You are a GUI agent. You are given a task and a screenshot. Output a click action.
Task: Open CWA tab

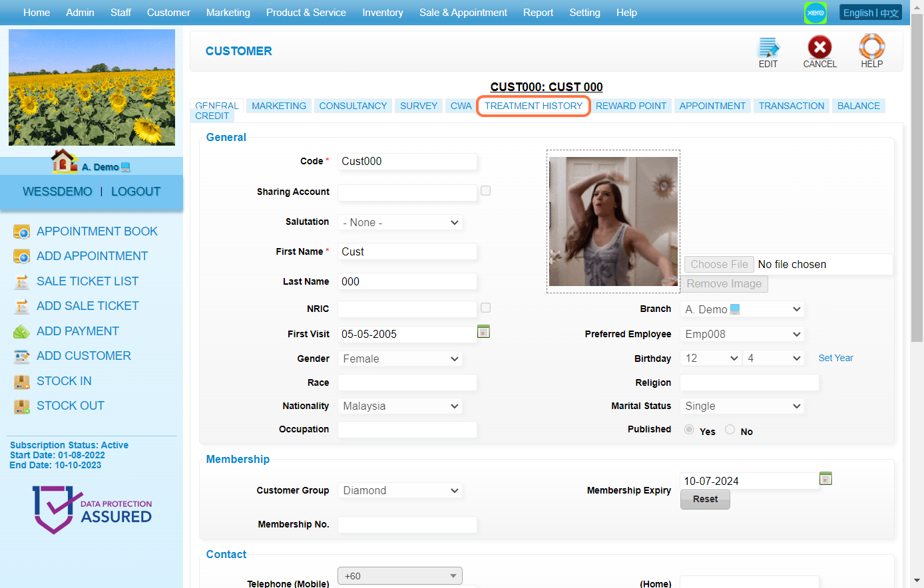click(x=461, y=106)
